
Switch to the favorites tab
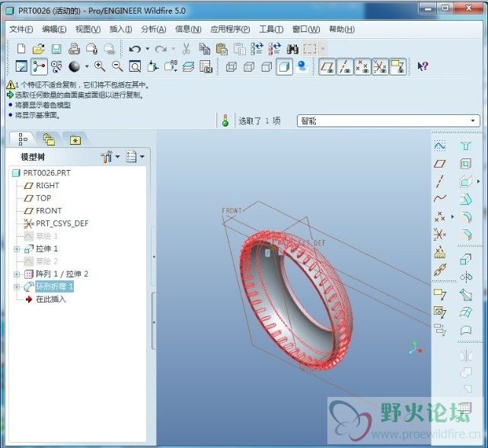pos(75,140)
